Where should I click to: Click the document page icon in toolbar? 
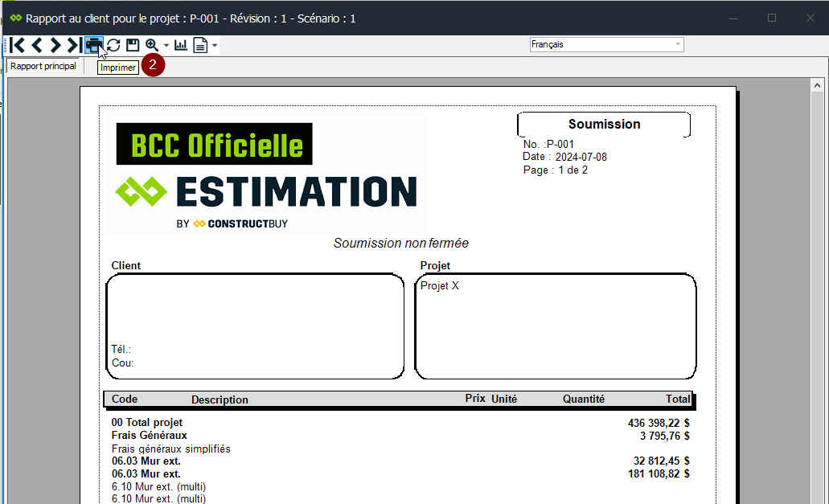[200, 45]
